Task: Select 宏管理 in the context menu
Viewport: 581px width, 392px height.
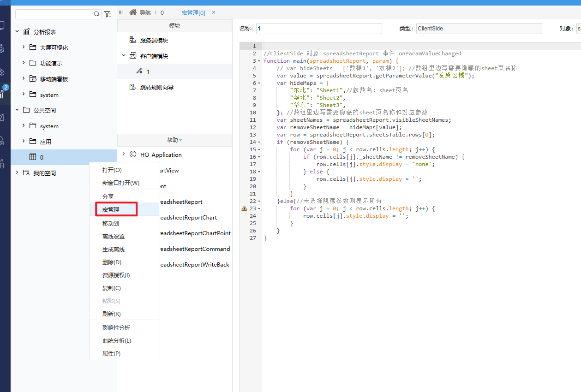Action: (x=111, y=209)
